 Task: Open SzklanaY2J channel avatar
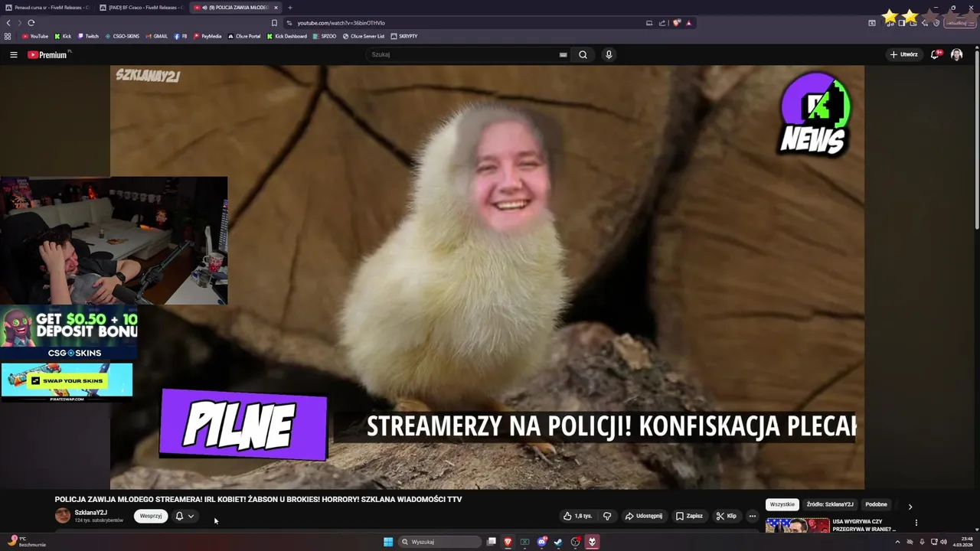[x=63, y=516]
